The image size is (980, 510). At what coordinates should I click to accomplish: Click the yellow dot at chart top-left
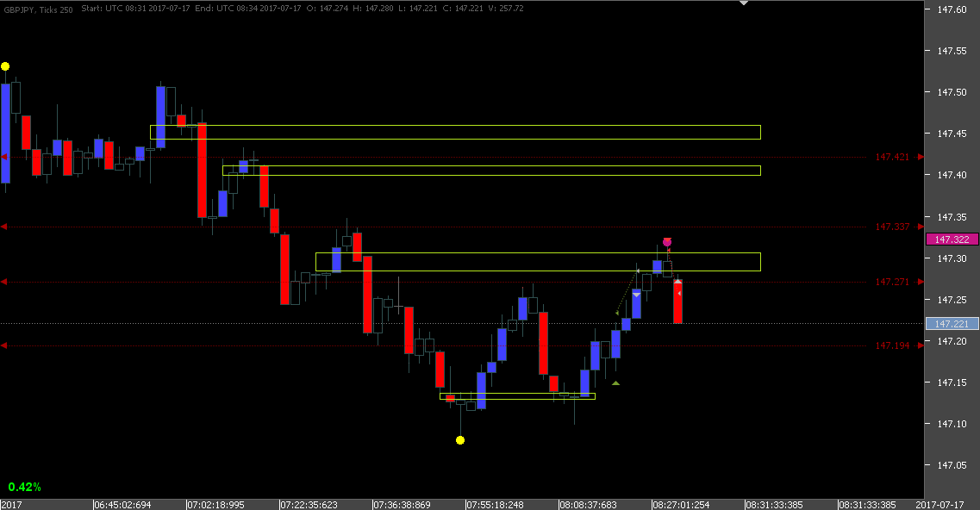click(x=4, y=65)
